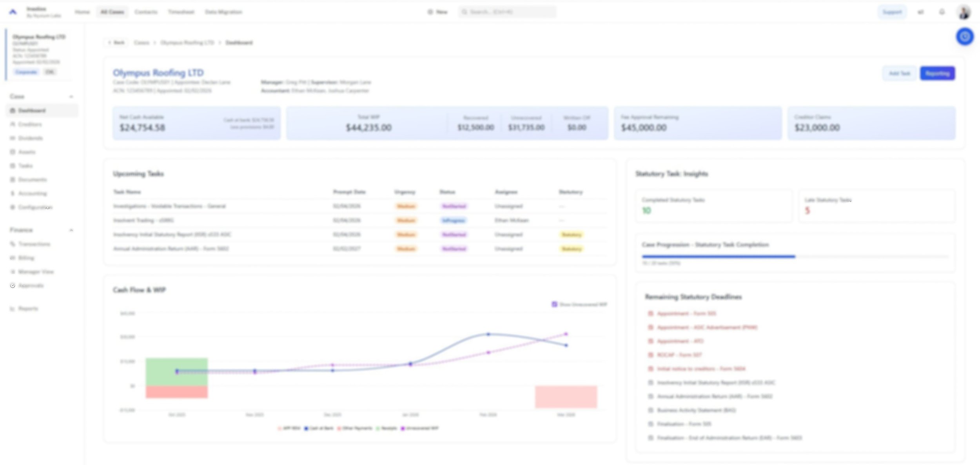Open the Documents sidebar section
The image size is (980, 465).
pos(32,180)
